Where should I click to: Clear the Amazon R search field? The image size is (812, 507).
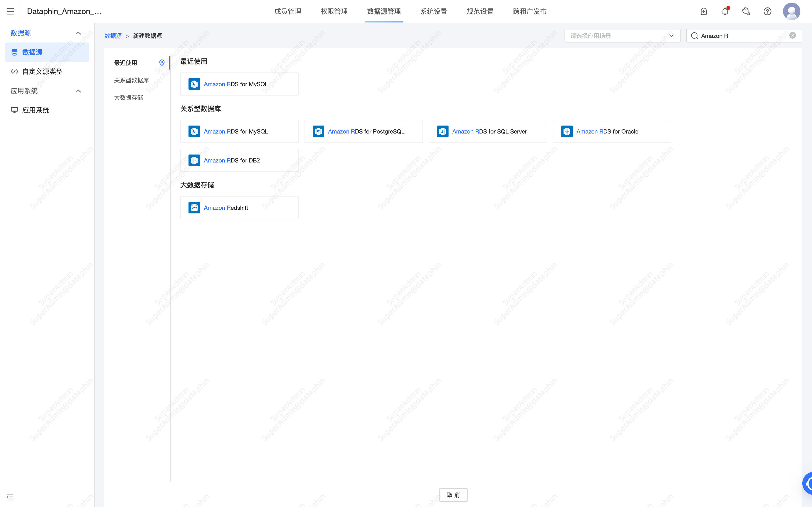click(792, 35)
